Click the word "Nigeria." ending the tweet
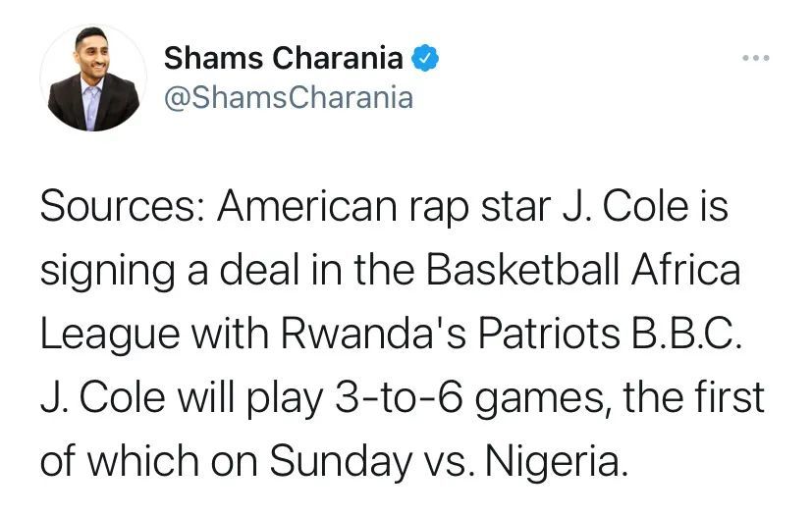The height and width of the screenshot is (516, 812). (557, 462)
